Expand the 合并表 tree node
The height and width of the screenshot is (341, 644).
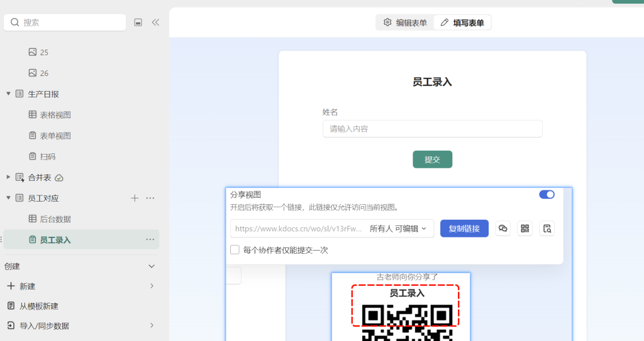[8, 177]
